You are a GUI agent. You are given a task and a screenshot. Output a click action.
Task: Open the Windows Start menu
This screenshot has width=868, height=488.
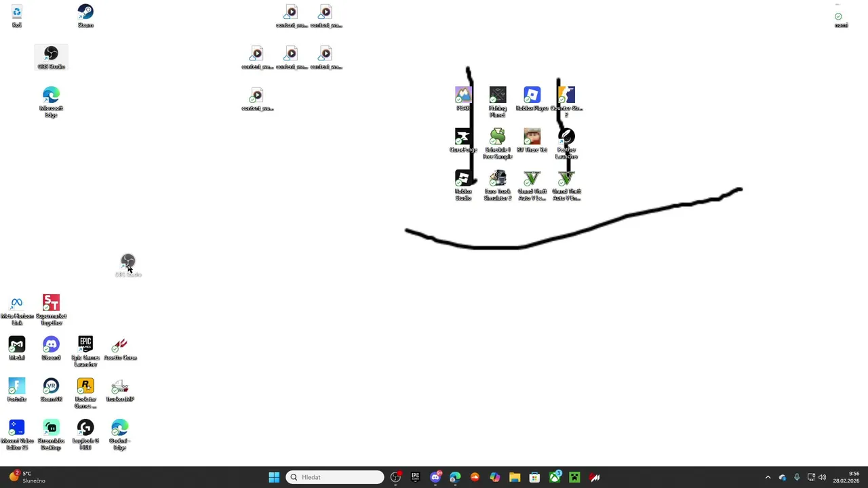(274, 477)
